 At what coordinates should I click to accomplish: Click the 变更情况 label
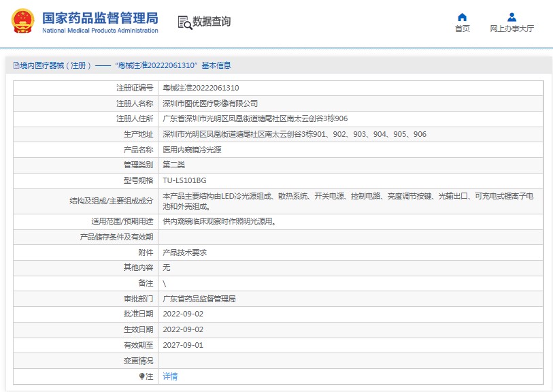(x=138, y=361)
